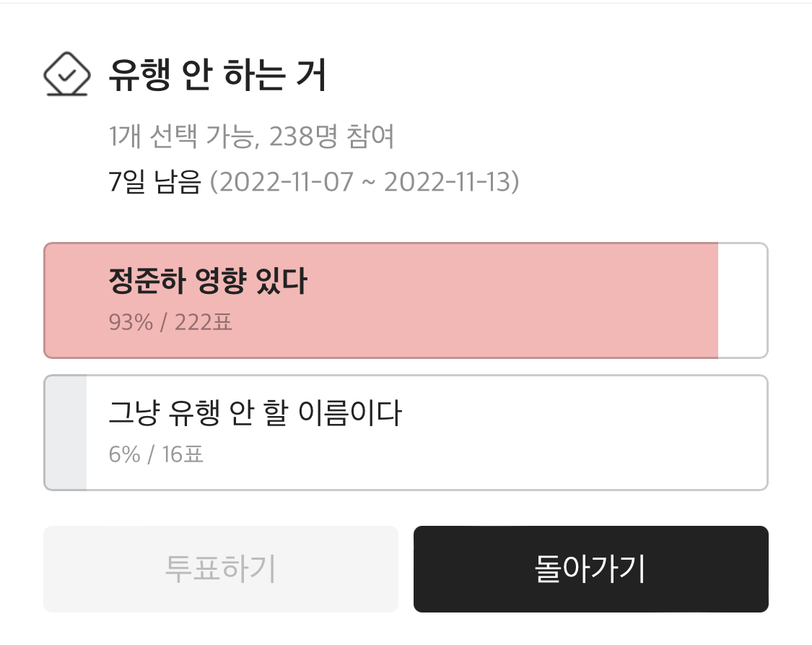This screenshot has width=812, height=645.
Task: Select the "정준하 영향 있다" poll option
Action: 208,282
